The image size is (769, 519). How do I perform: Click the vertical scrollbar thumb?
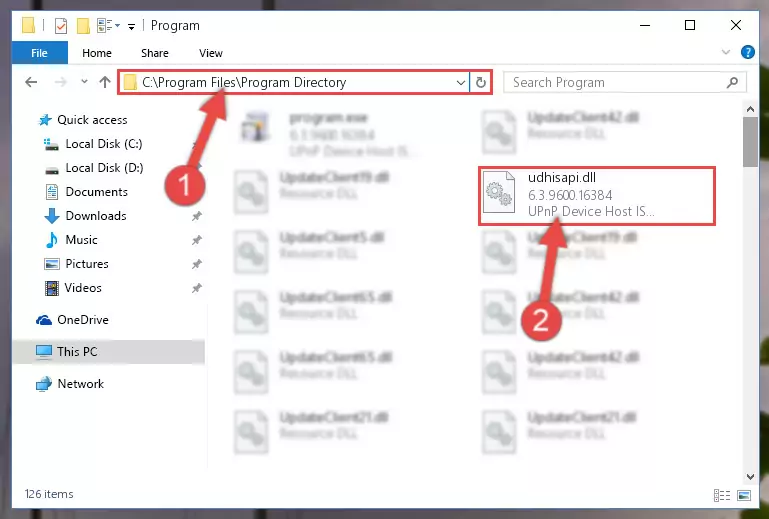pos(750,142)
